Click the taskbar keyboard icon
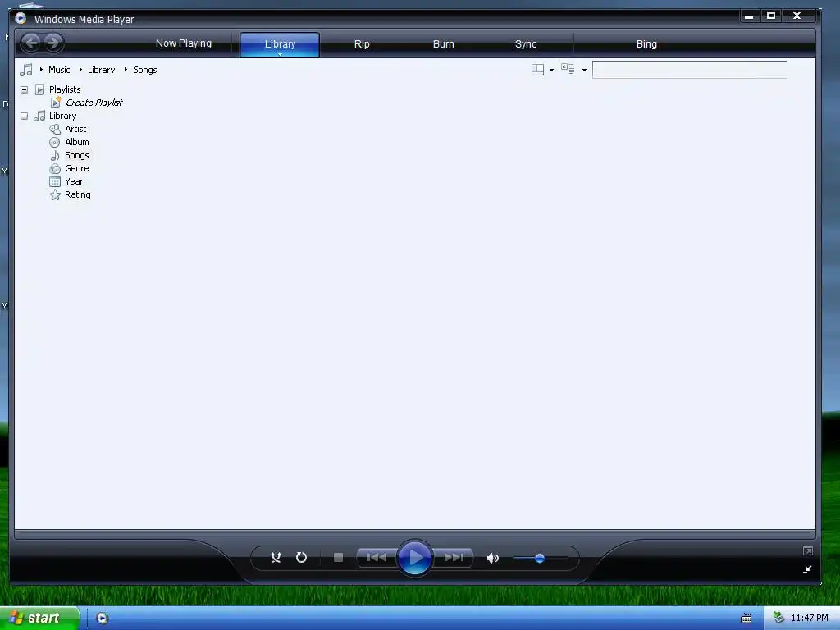The image size is (840, 630). 746,619
